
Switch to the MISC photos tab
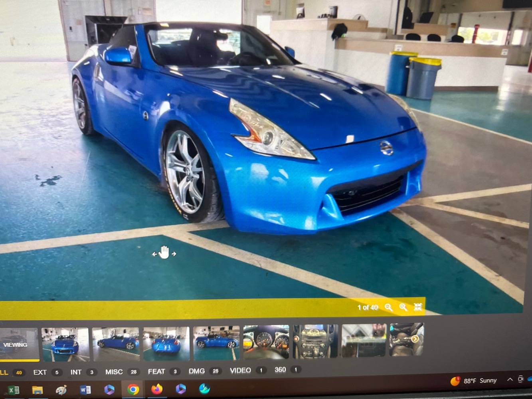pos(121,371)
